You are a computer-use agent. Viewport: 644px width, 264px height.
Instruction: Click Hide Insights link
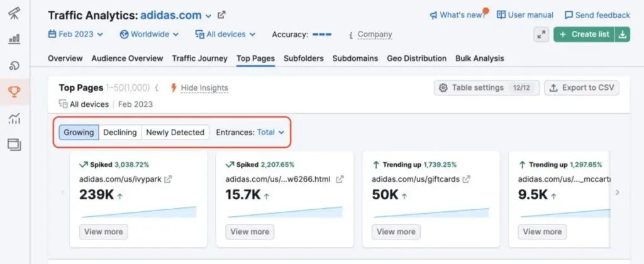tap(204, 88)
